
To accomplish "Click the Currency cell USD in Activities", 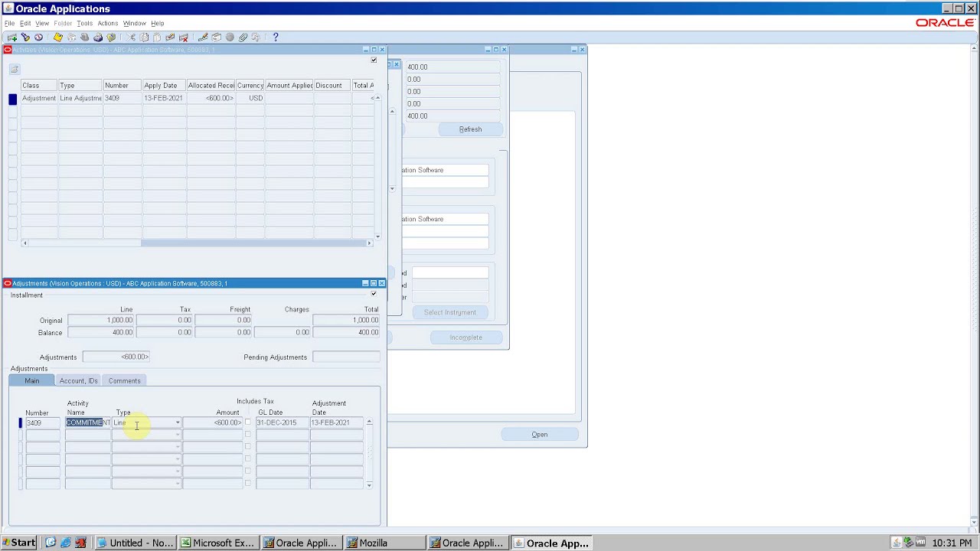I will pos(250,98).
